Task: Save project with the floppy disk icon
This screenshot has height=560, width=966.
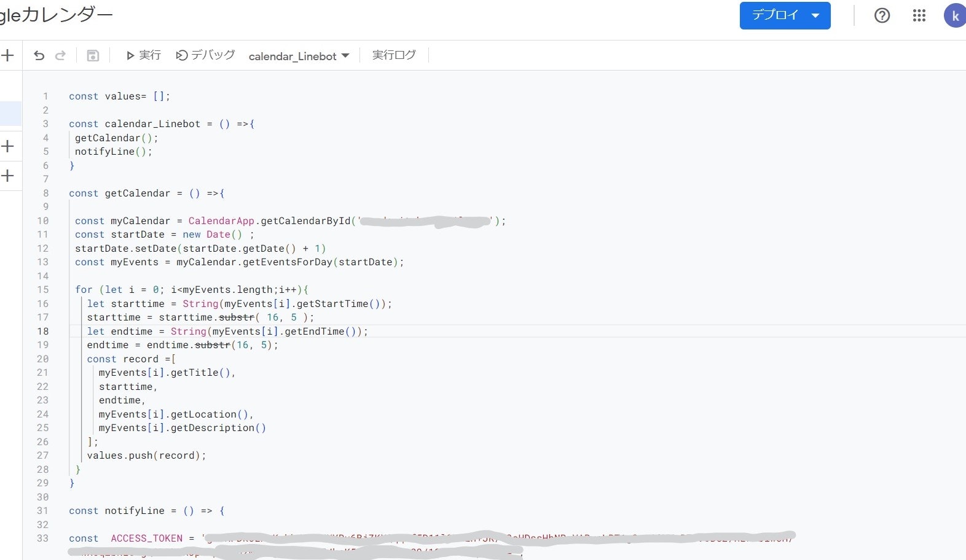Action: (93, 56)
